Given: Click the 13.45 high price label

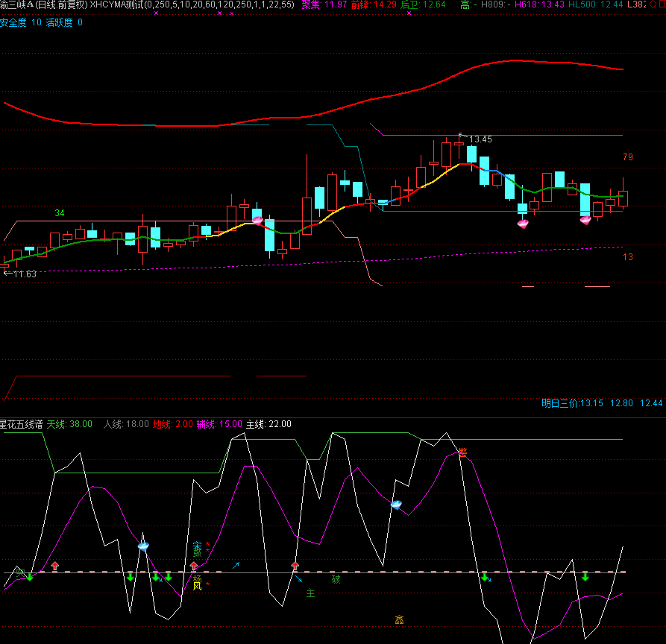Looking at the screenshot, I should (x=480, y=139).
